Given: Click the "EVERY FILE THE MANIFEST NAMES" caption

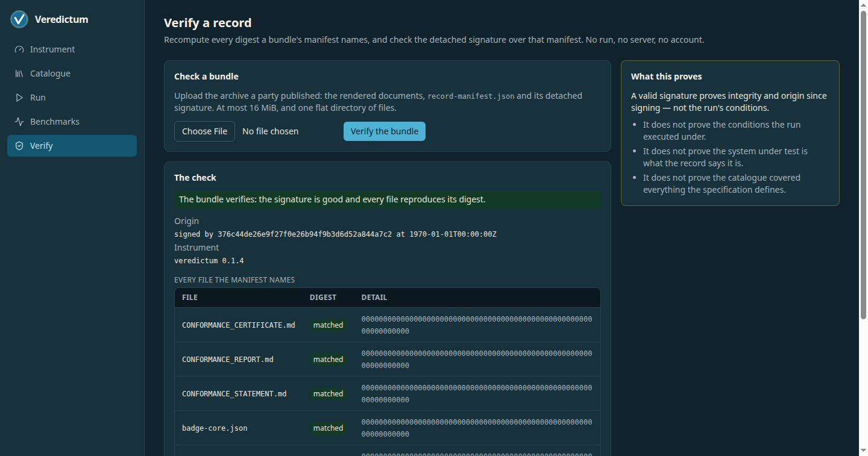Looking at the screenshot, I should 234,280.
